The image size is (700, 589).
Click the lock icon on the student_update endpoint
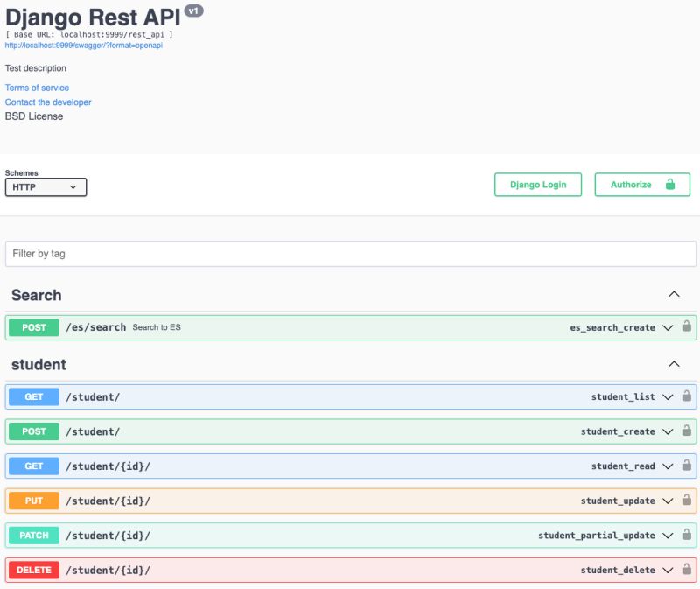point(688,501)
